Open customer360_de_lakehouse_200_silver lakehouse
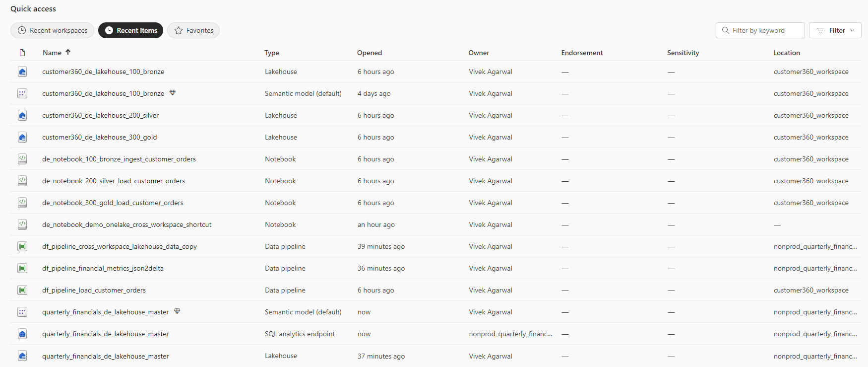Viewport: 868px width, 367px height. (100, 115)
